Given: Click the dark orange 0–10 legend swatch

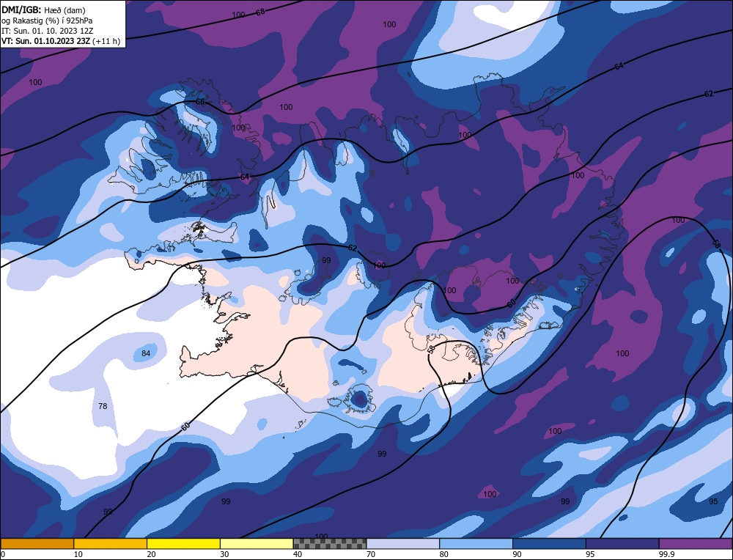Looking at the screenshot, I should click(37, 543).
